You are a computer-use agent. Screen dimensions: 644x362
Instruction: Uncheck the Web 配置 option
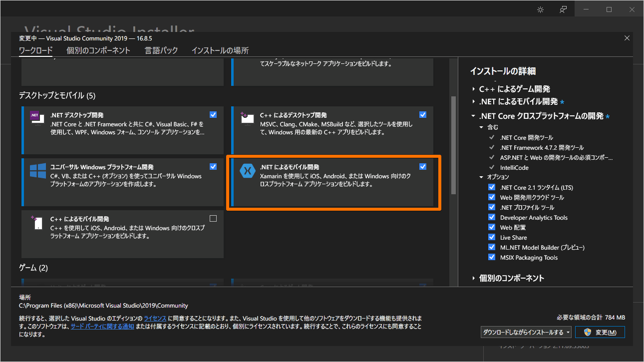(x=492, y=227)
